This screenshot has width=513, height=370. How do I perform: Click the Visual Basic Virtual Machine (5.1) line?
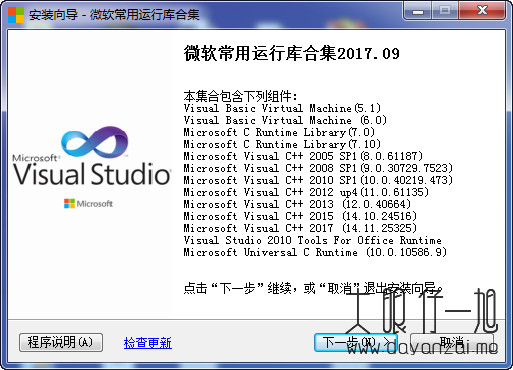click(x=282, y=108)
